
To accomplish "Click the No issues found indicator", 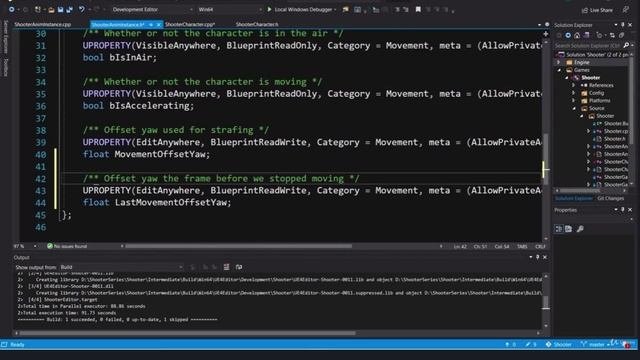I will [x=67, y=247].
